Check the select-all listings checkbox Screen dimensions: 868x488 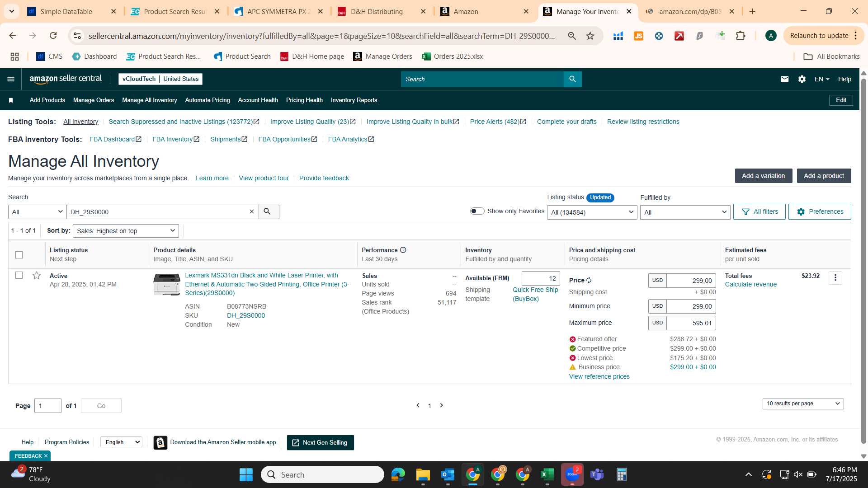pyautogui.click(x=19, y=255)
